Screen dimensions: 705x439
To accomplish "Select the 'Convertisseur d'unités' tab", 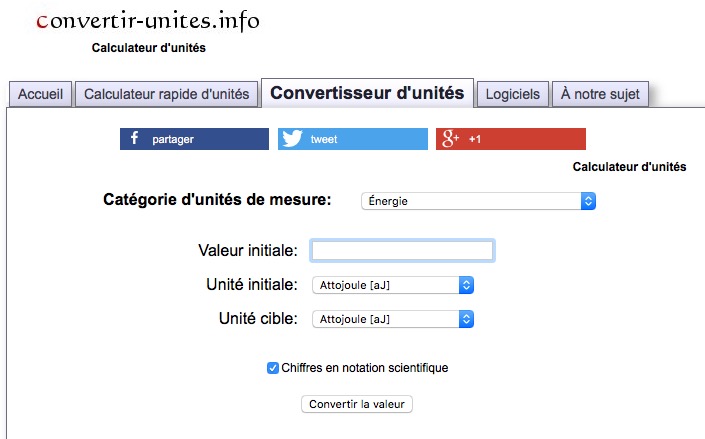I will point(367,93).
